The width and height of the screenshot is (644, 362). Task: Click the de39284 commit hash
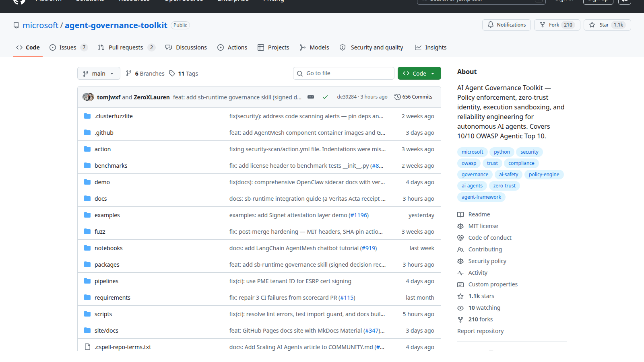click(347, 97)
